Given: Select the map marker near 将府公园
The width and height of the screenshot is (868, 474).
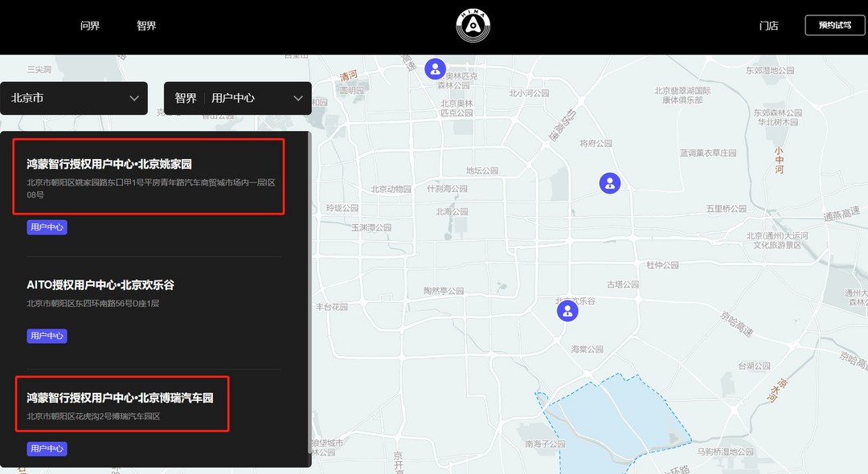Looking at the screenshot, I should click(609, 183).
